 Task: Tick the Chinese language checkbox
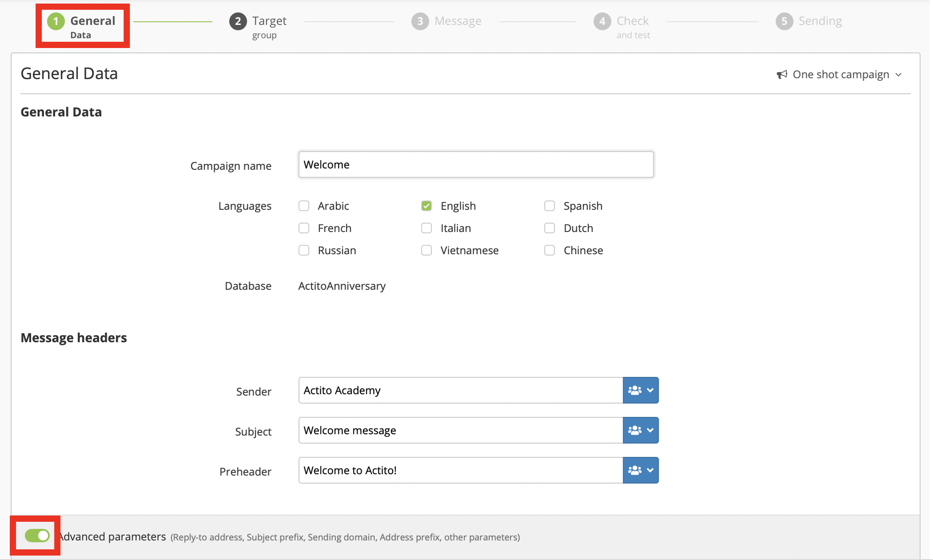click(550, 250)
